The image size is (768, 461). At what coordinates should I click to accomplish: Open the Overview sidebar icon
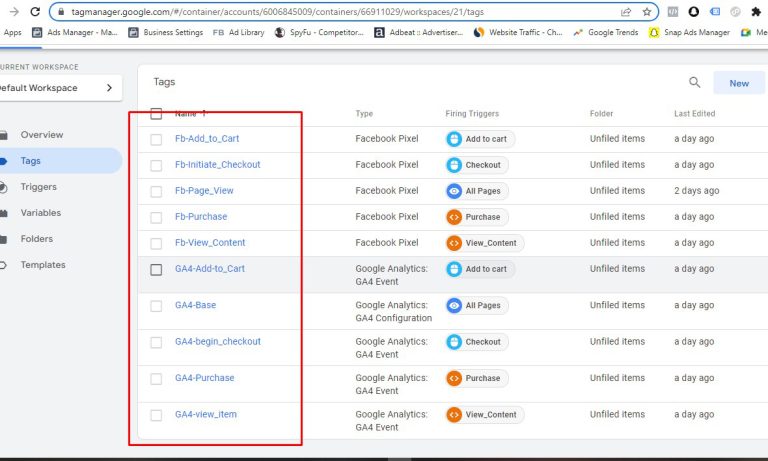[4, 135]
